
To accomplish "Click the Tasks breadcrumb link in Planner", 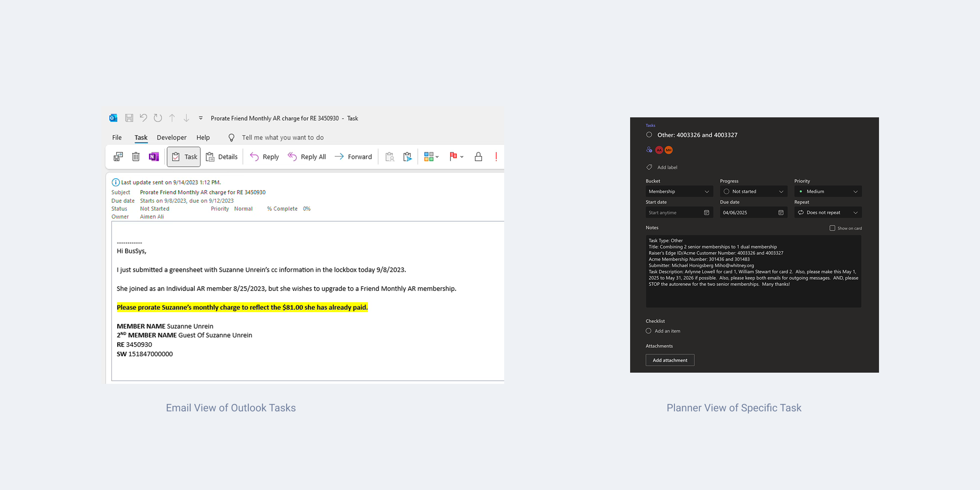I will click(x=650, y=126).
